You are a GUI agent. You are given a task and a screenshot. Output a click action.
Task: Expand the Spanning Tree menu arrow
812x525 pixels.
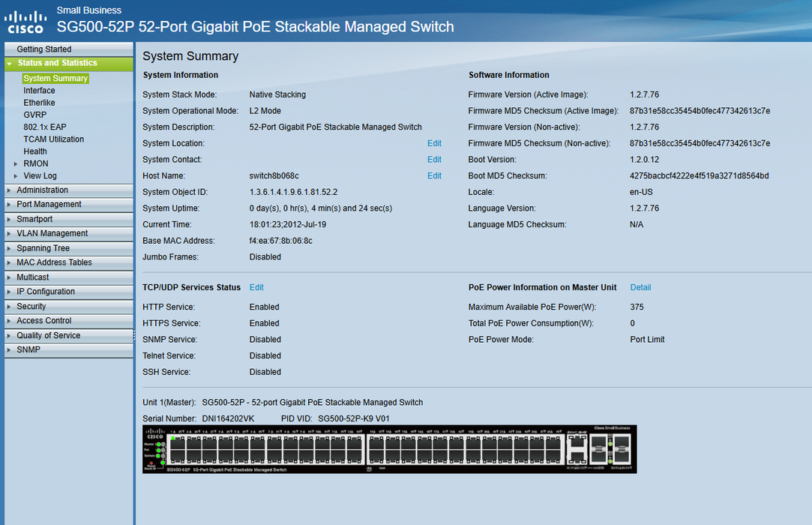pos(9,248)
